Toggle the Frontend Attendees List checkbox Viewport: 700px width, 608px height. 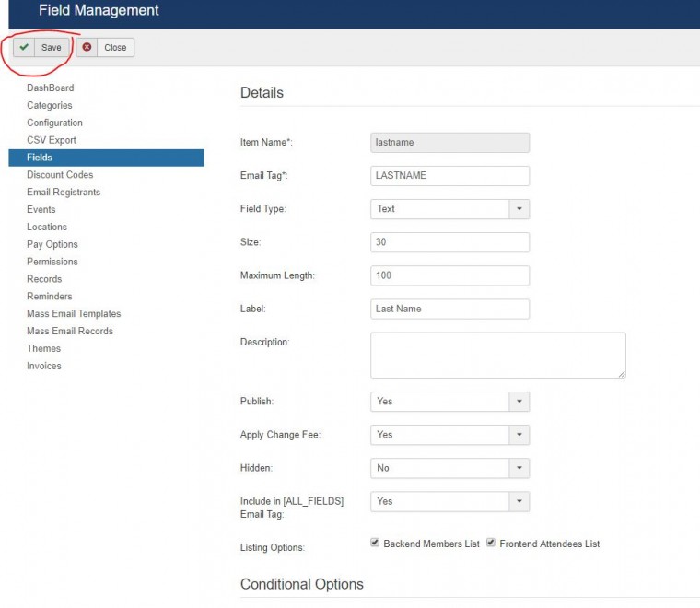[x=491, y=544]
